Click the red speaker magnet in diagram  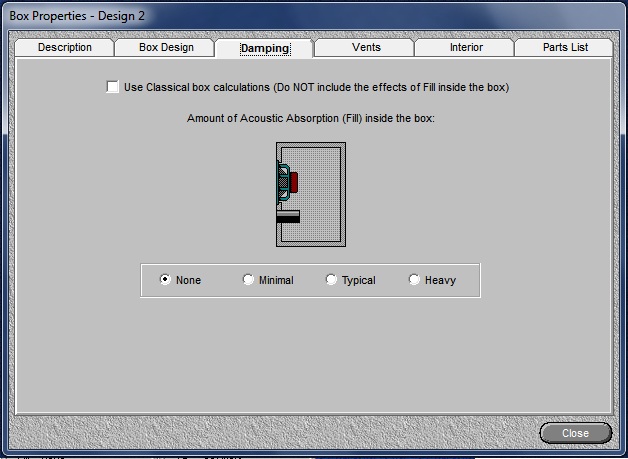point(294,181)
